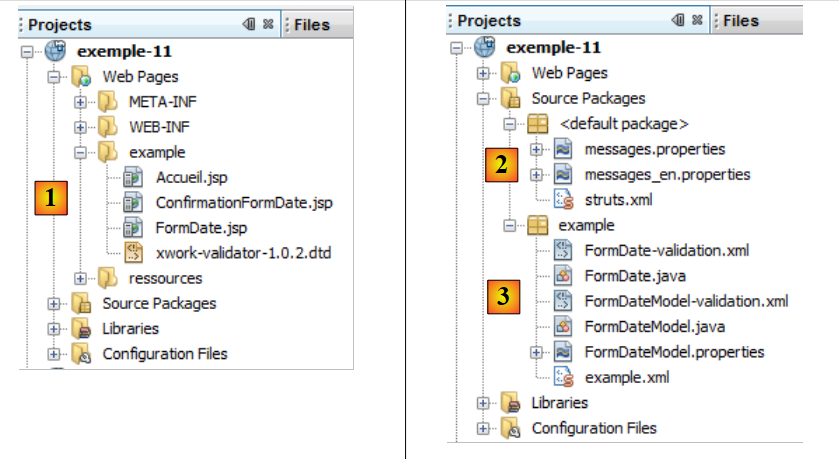
Task: Switch to the Files tab in the right panel
Action: [741, 21]
